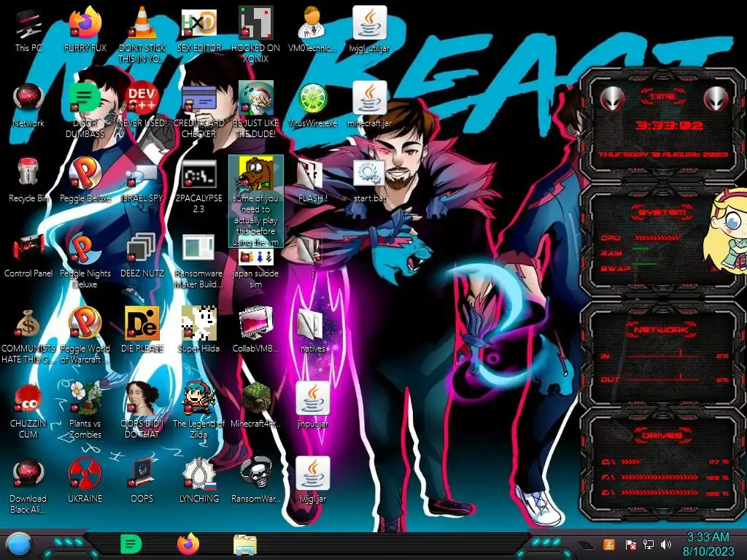This screenshot has width=747, height=560.
Task: Select the ISRAEL SPY network shortcut
Action: [x=142, y=175]
